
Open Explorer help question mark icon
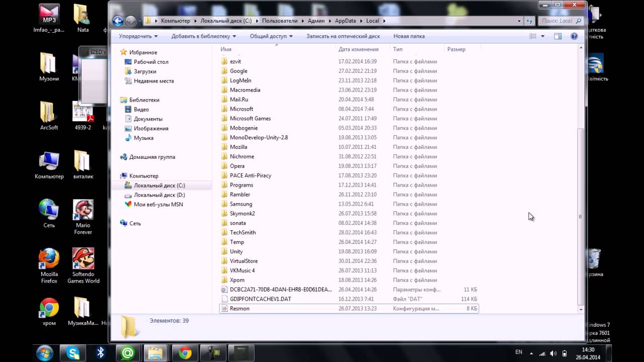pyautogui.click(x=574, y=36)
